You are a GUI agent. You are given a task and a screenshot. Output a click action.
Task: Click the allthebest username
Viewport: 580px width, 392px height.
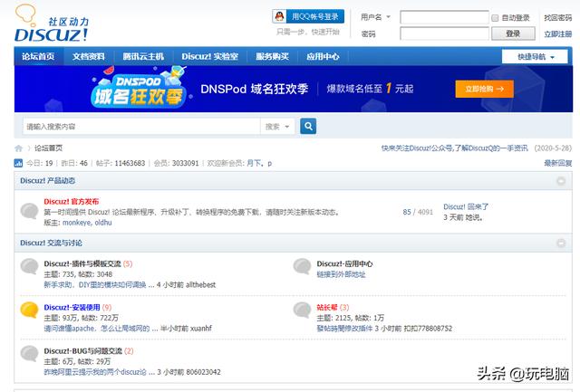[x=201, y=285]
